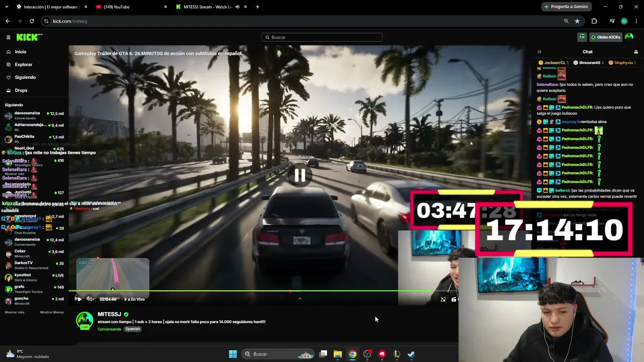The height and width of the screenshot is (362, 644).
Task: Open Steam from the taskbar
Action: [411, 354]
